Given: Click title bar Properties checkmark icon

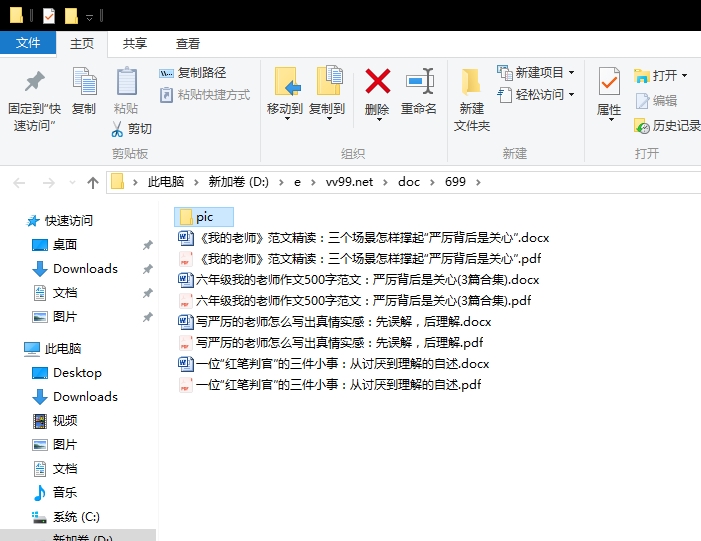Looking at the screenshot, I should point(49,16).
